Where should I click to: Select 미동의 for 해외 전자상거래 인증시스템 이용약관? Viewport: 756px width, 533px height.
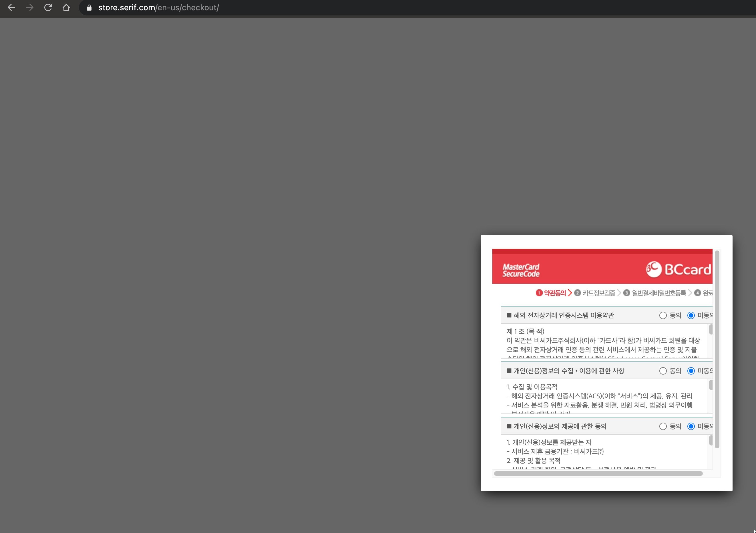coord(691,315)
